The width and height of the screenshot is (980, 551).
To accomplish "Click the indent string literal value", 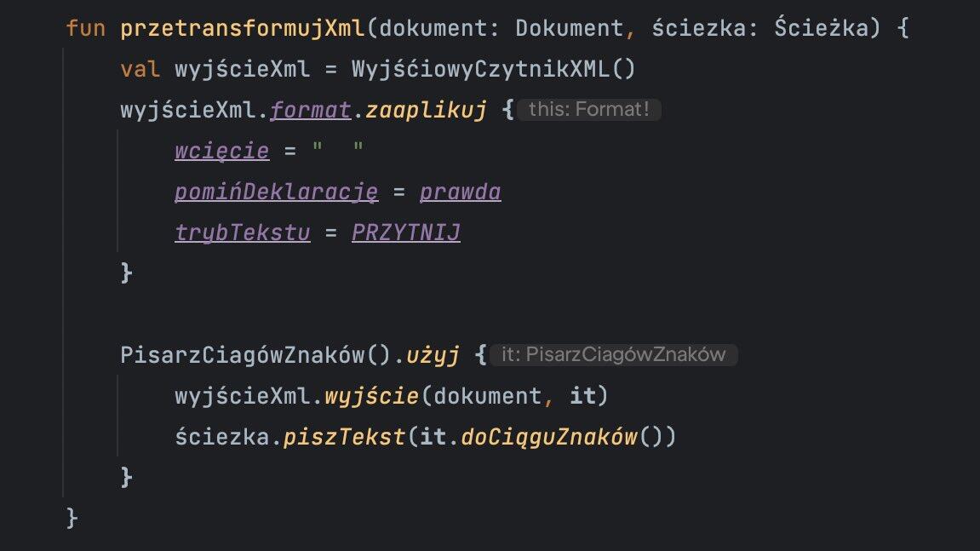I will 338,151.
